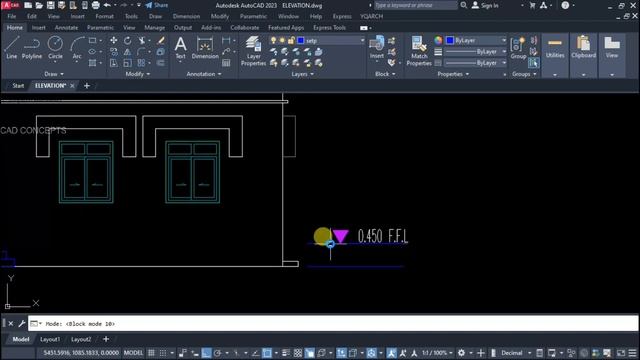This screenshot has height=360, width=640.
Task: Click Match Properties tool
Action: click(419, 51)
